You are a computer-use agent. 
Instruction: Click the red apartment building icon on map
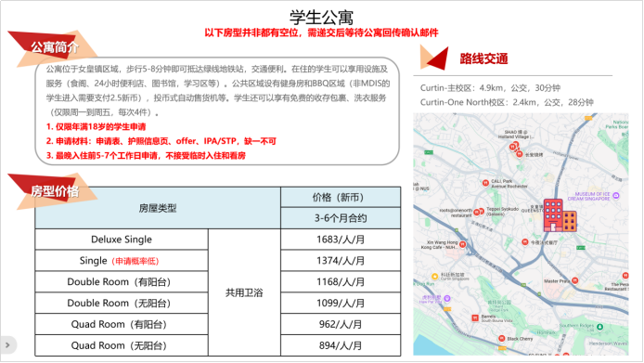point(560,215)
